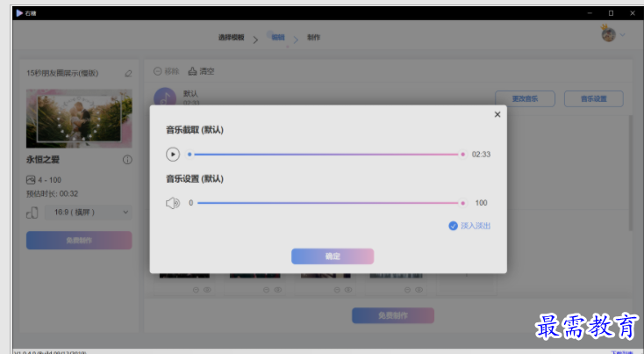This screenshot has height=354, width=644.
Task: Click remove icon under first photo card
Action: tap(196, 290)
